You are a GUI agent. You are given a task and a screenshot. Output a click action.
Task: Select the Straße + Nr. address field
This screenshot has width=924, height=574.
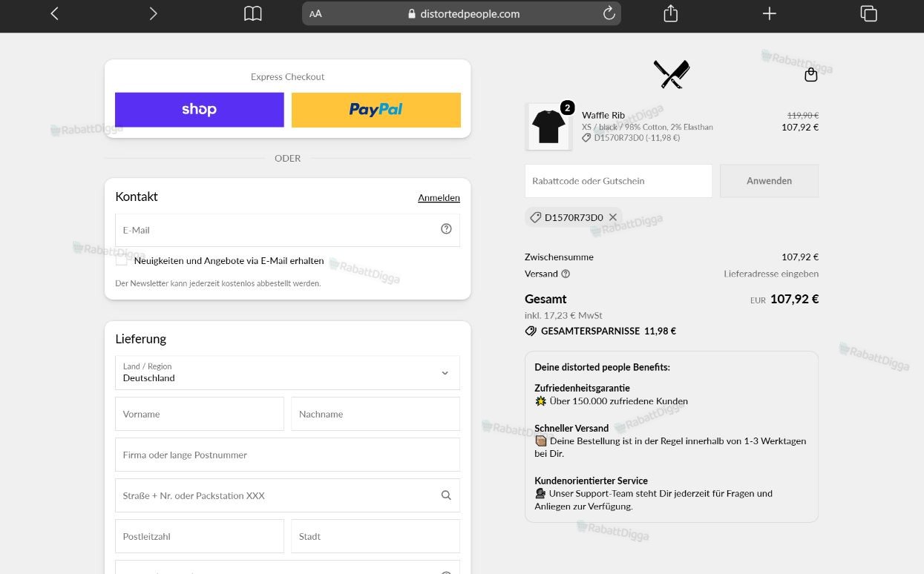(x=287, y=495)
